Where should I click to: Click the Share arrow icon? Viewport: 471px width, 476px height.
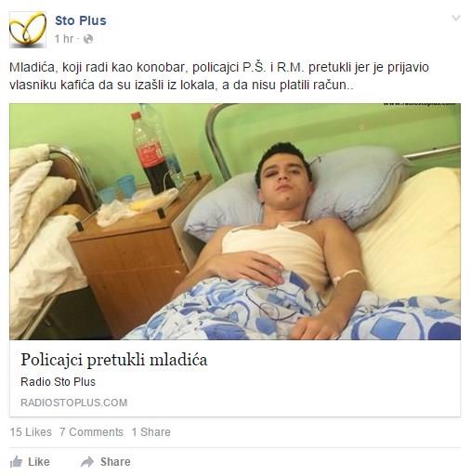click(x=87, y=462)
